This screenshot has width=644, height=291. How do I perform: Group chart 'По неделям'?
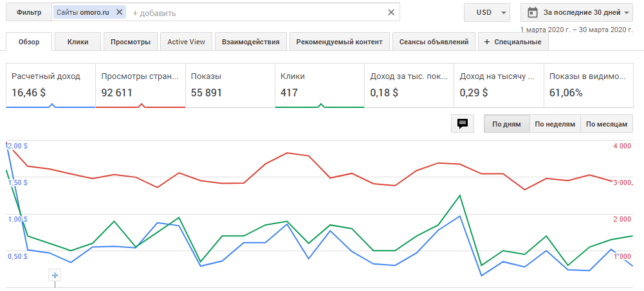(555, 124)
